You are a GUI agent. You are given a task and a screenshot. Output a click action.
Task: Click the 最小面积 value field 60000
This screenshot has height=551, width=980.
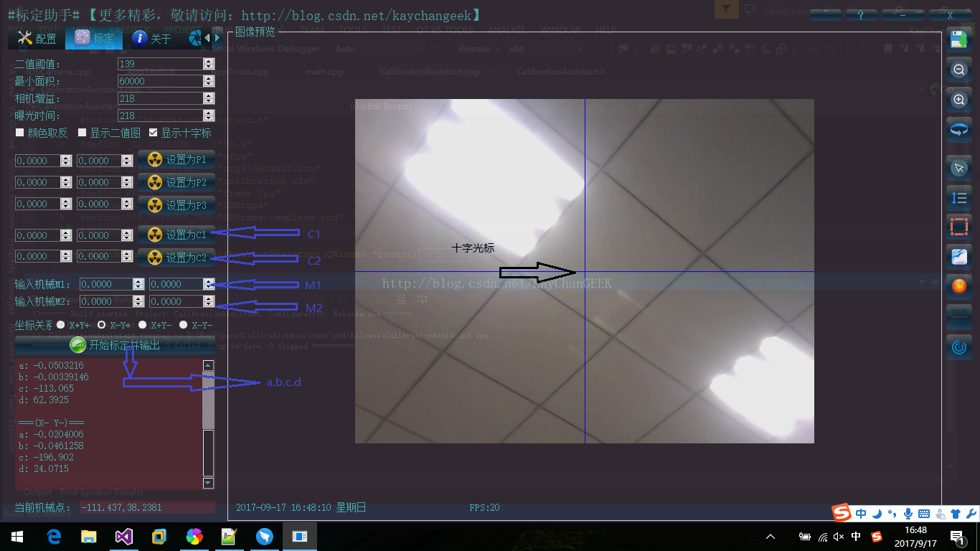coord(161,81)
